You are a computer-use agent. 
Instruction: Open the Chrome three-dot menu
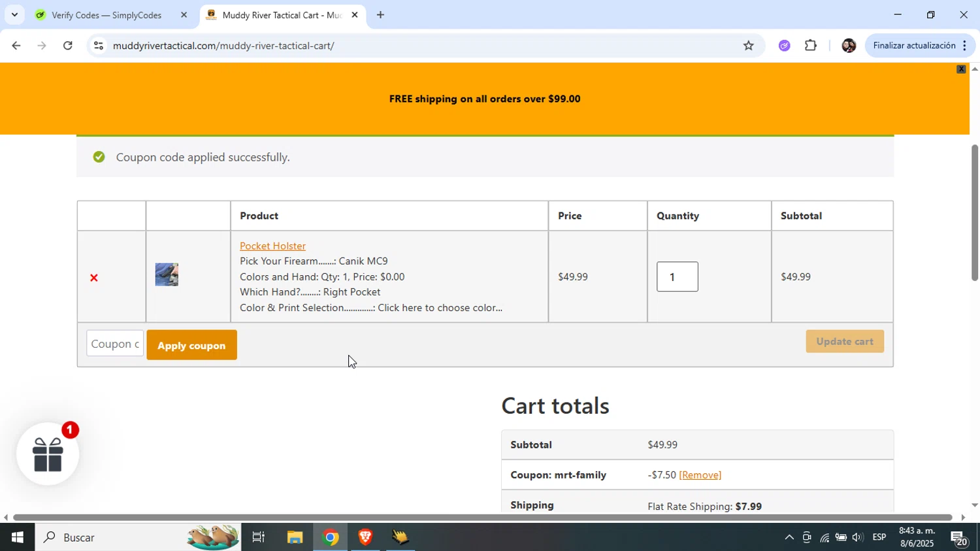tap(965, 46)
